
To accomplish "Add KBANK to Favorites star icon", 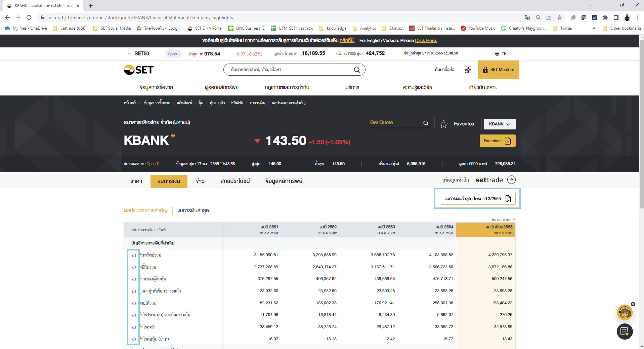I will (443, 124).
